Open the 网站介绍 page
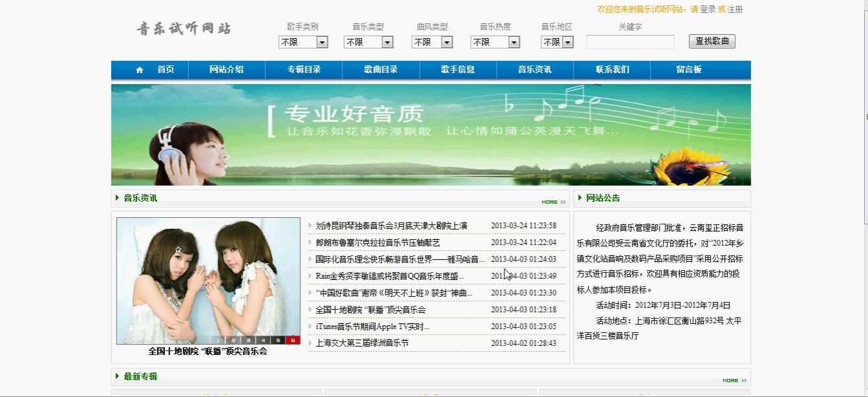The height and width of the screenshot is (397, 868). pos(226,70)
